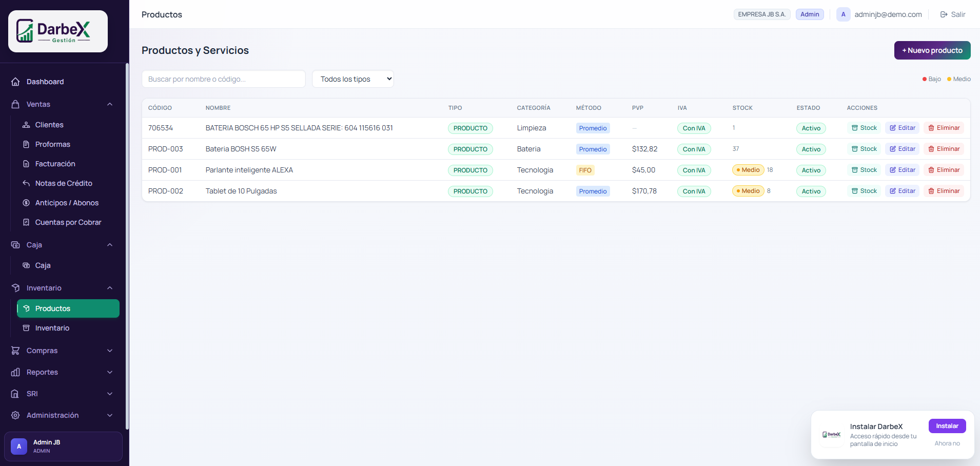Click the Compras cart icon
The width and height of the screenshot is (980, 466).
[15, 351]
